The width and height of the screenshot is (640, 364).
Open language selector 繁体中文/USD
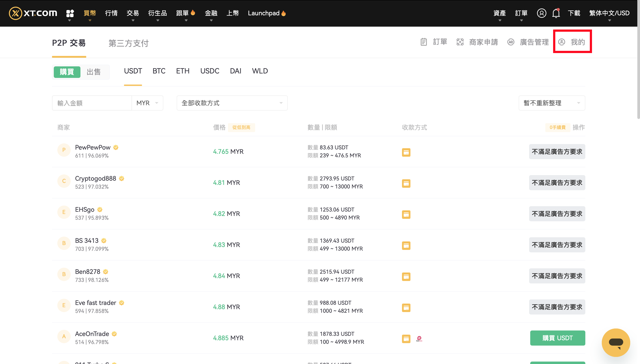pos(609,13)
